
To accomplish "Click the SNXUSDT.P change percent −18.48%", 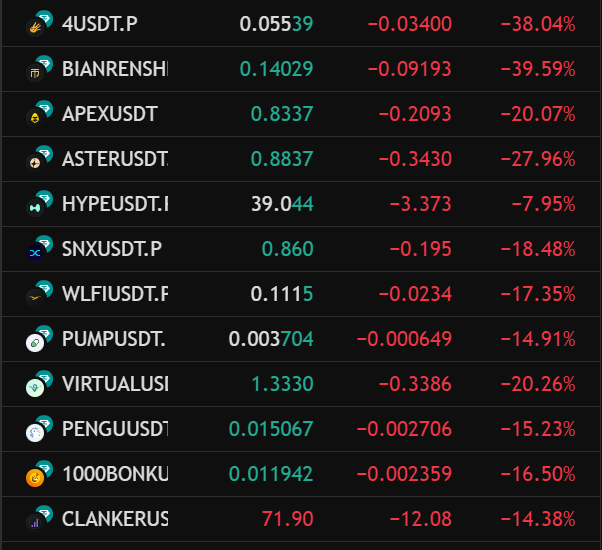I will point(538,249).
